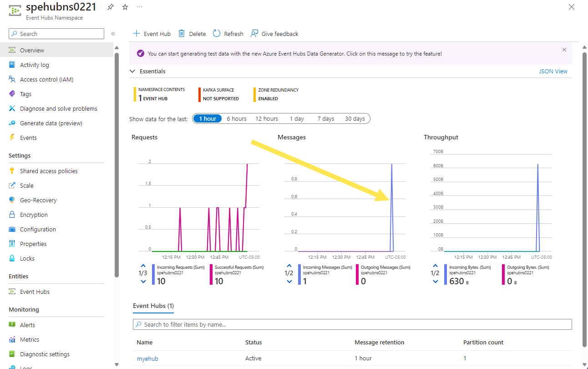Click the Delete trash can icon
Screen dimensions: 588x369
182,34
